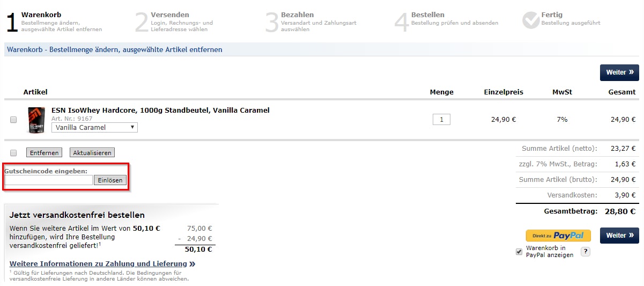Viewport: 644px width, 286px height.
Task: Click the Gesamtbetrag value 28,80 €
Action: pyautogui.click(x=620, y=211)
